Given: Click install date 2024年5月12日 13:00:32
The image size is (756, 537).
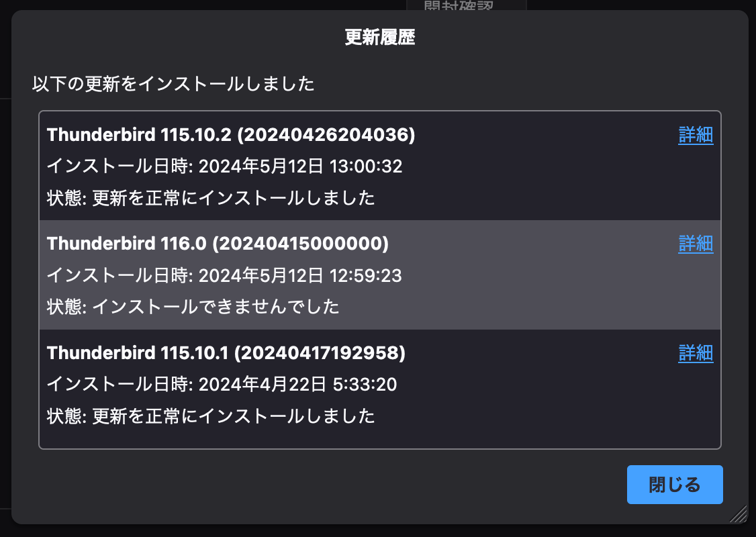Looking at the screenshot, I should point(224,166).
